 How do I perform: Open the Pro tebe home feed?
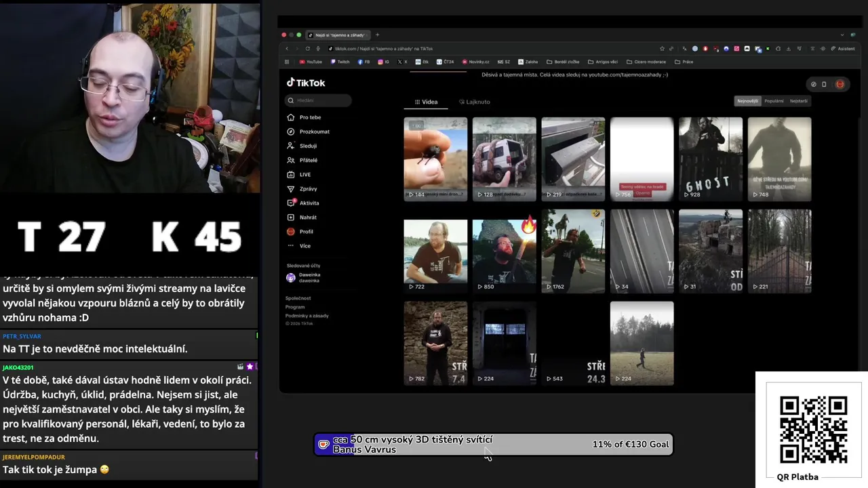coord(304,117)
